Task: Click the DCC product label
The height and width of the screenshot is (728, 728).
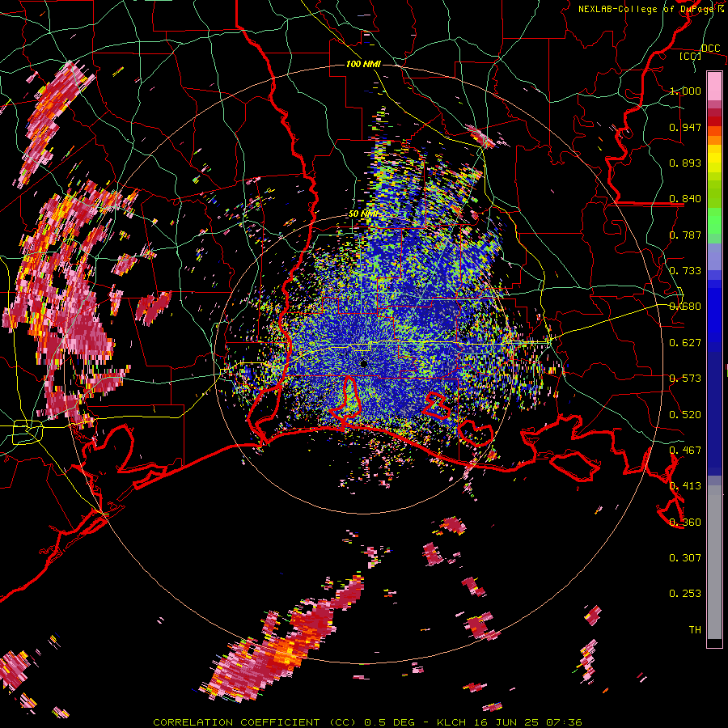Action: coord(710,49)
